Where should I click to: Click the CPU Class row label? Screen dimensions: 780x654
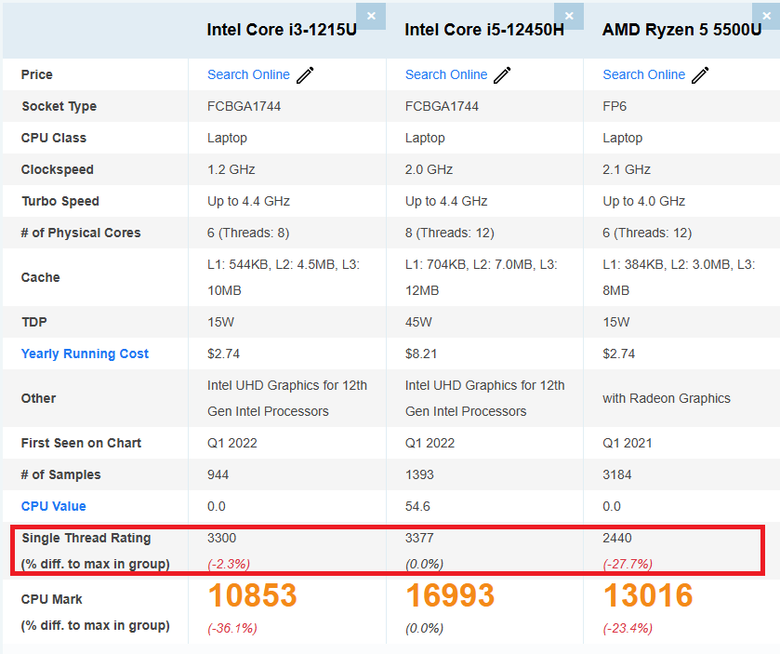tap(54, 138)
